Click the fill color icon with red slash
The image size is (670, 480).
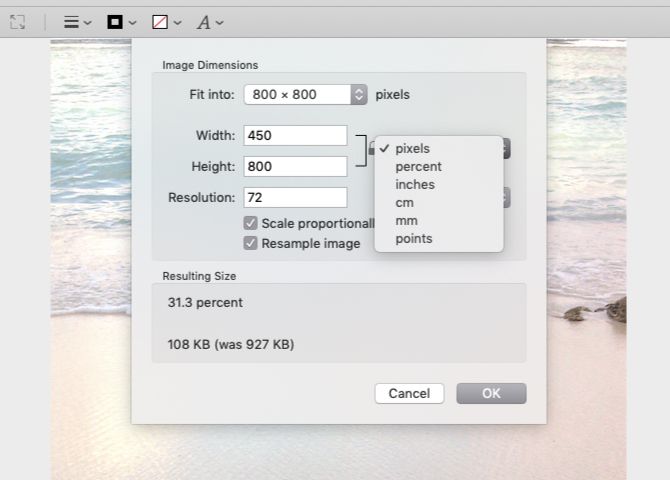tap(160, 22)
